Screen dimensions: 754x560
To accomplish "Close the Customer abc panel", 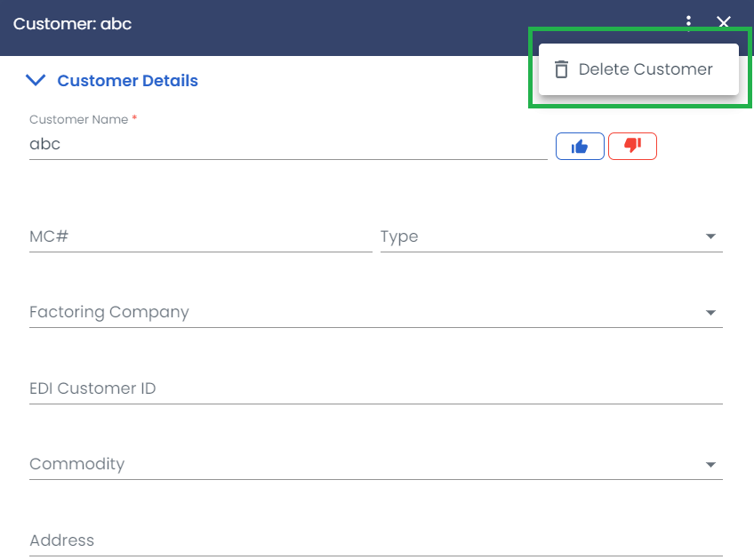I will pyautogui.click(x=723, y=22).
